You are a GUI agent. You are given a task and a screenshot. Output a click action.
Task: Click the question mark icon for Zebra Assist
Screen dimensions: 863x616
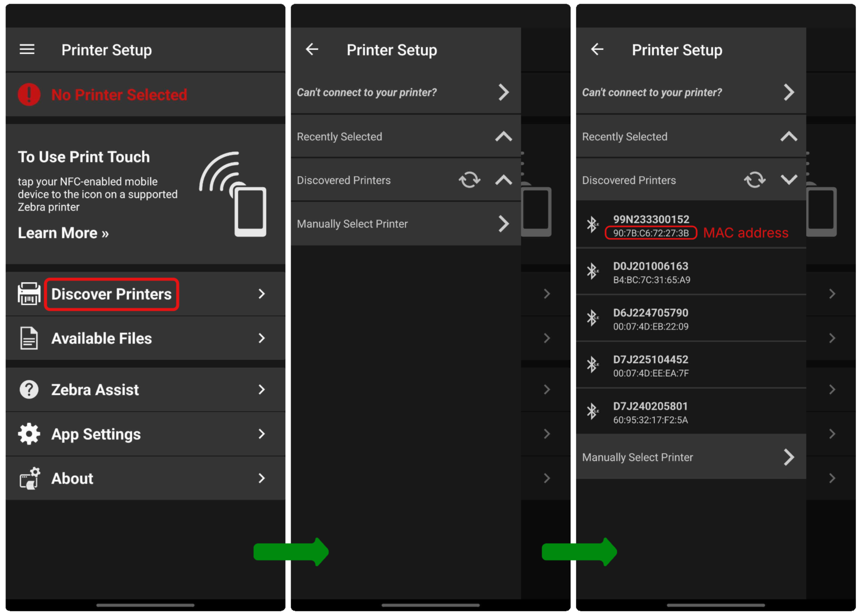[x=29, y=389]
